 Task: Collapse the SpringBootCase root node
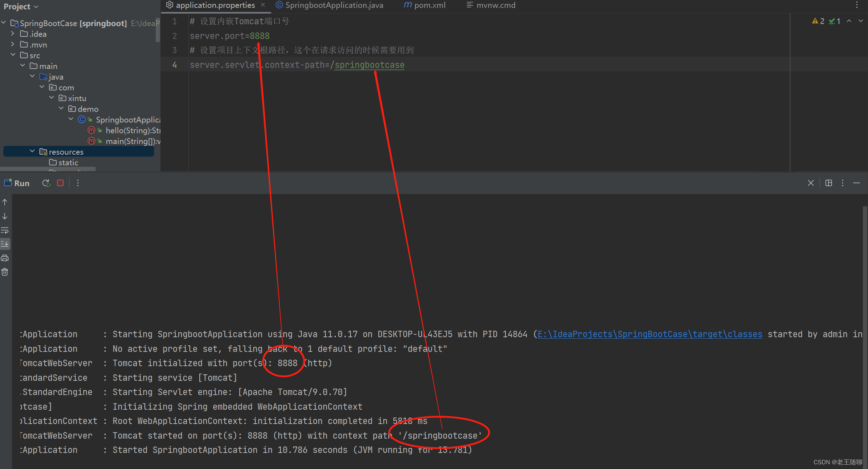point(4,23)
